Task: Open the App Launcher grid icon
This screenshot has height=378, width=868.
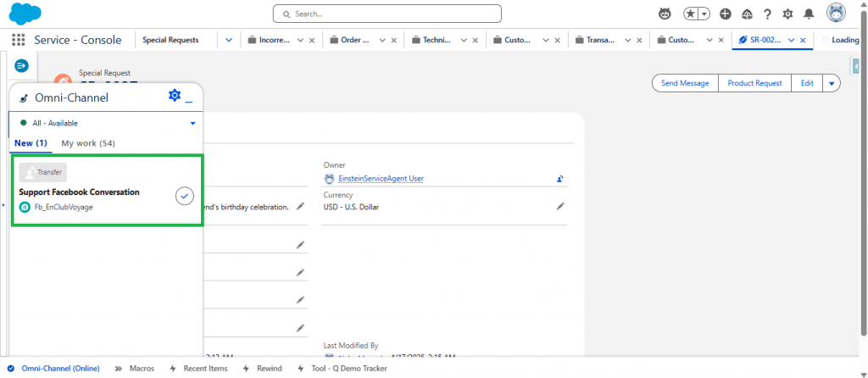Action: click(19, 40)
